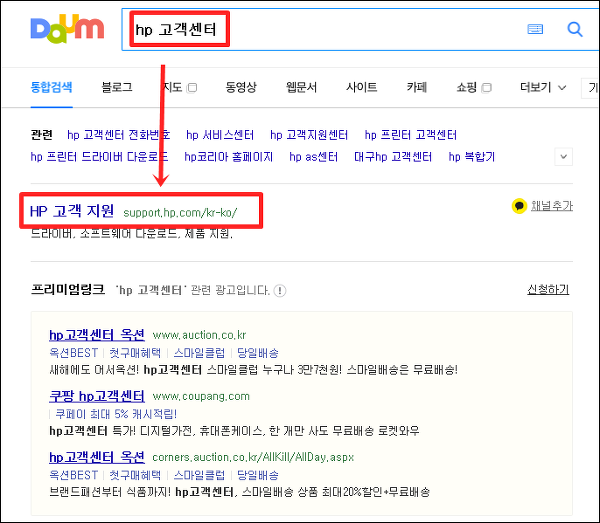Click the KakaoTalk channel icon

click(x=519, y=206)
